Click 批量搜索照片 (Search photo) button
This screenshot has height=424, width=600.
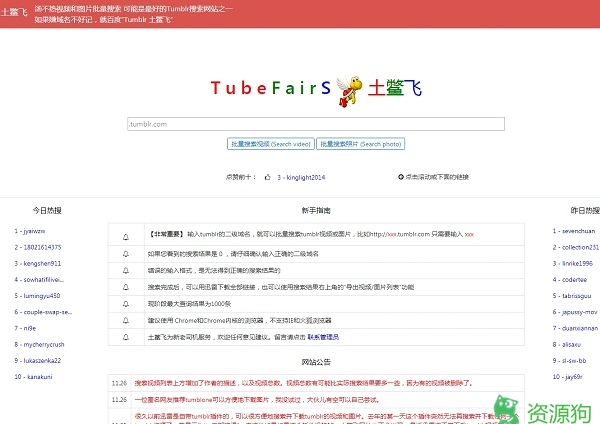[360, 144]
